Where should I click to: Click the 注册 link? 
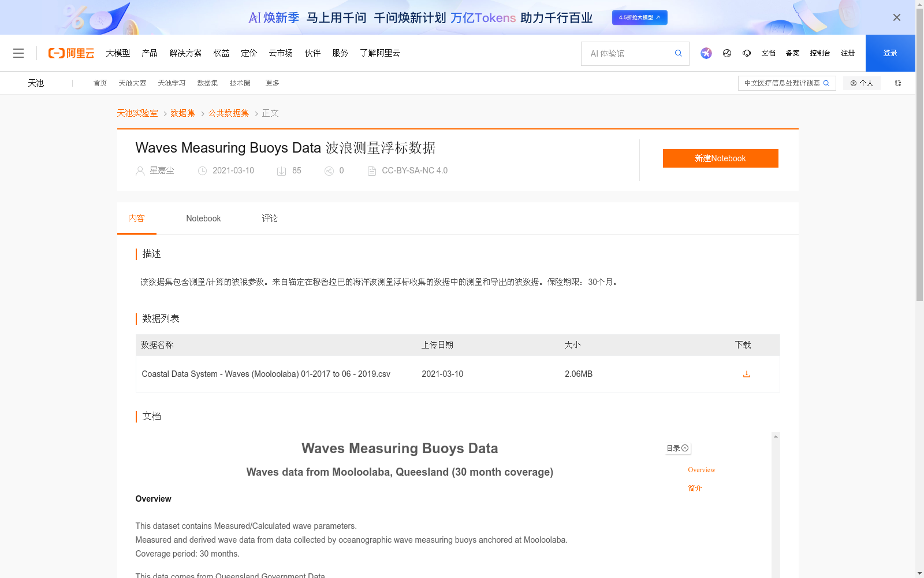coord(848,53)
